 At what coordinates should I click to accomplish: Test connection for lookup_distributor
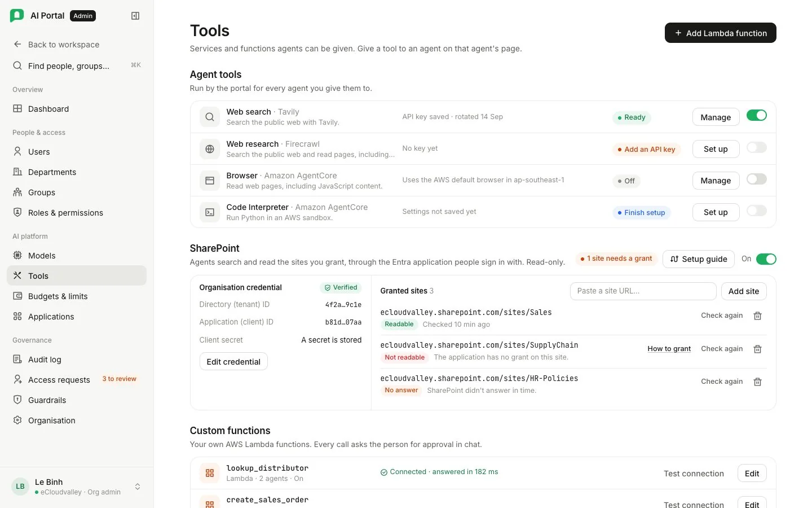click(x=694, y=474)
